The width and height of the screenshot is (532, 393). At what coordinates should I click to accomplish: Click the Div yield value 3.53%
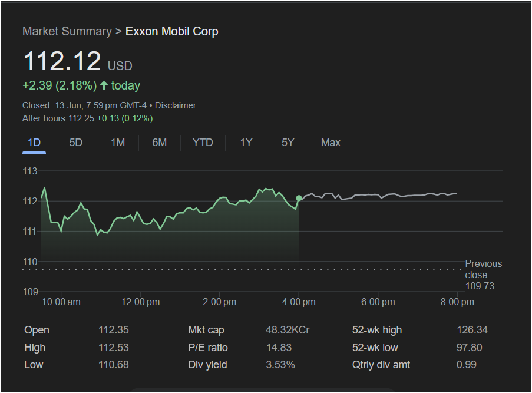(280, 365)
